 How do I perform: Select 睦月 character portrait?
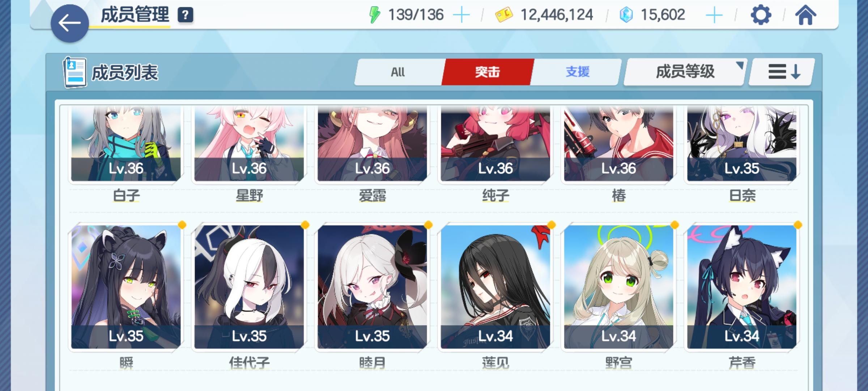click(372, 287)
